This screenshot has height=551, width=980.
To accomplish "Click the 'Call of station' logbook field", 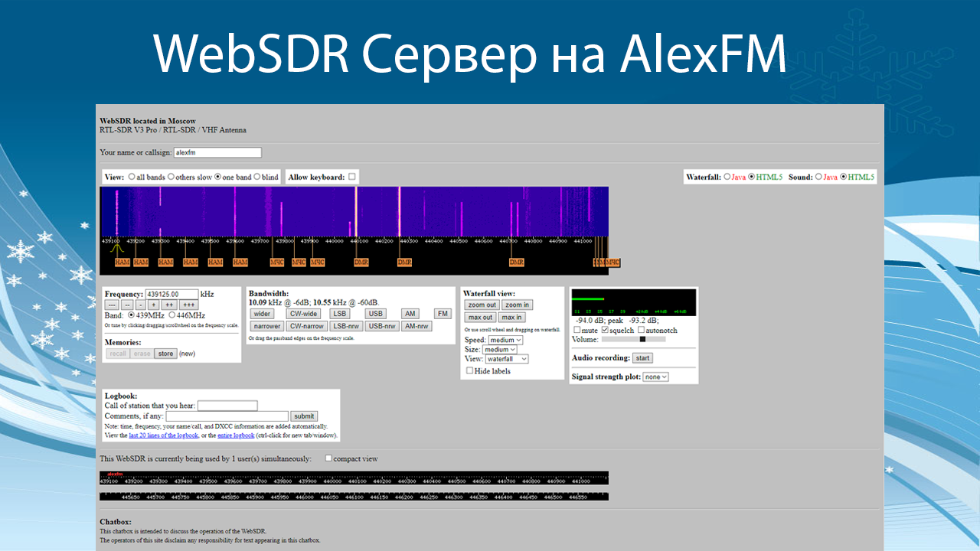I will (x=227, y=406).
